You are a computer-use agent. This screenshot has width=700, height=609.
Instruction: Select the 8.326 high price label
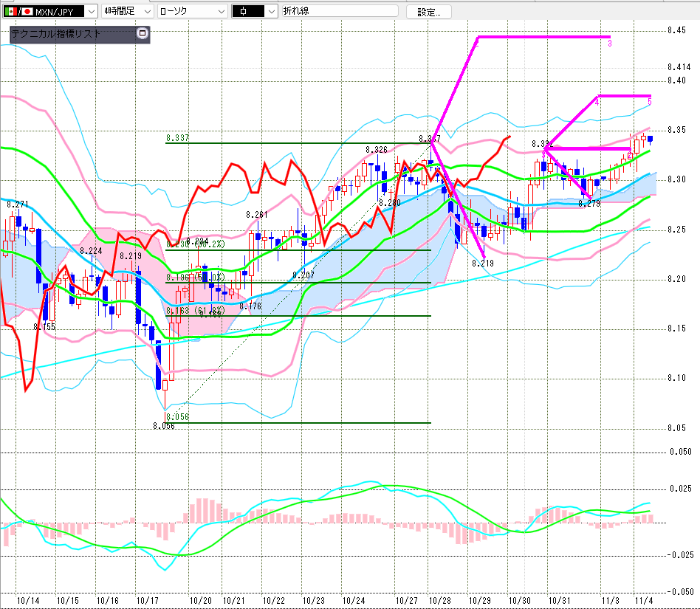(x=377, y=150)
